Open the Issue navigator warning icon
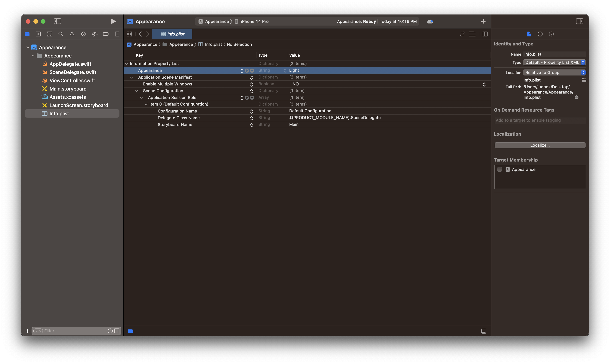Viewport: 610px width, 364px height. (72, 34)
